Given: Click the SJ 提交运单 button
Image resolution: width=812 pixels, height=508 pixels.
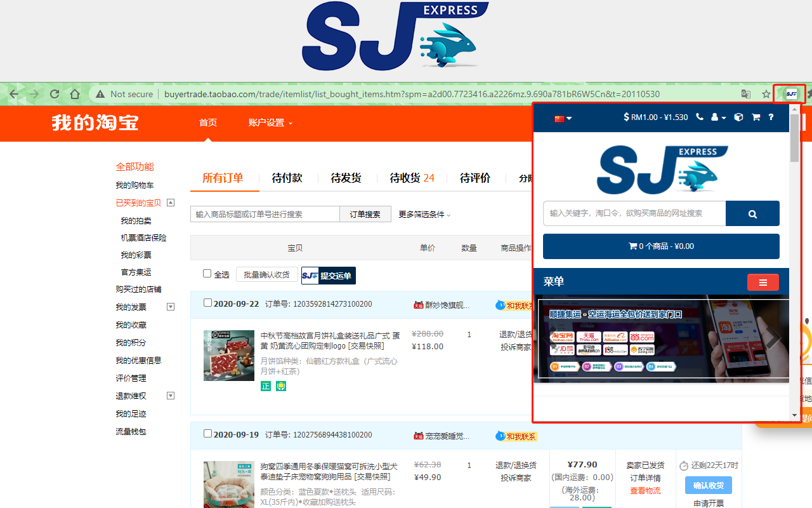Looking at the screenshot, I should [x=329, y=276].
